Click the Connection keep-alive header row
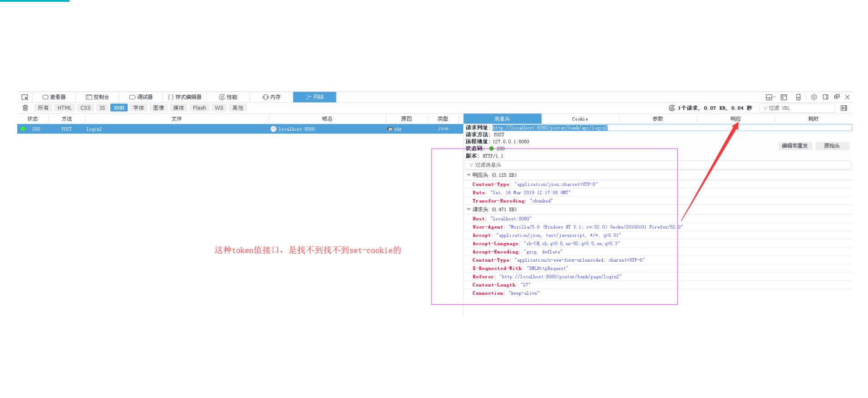The width and height of the screenshot is (868, 398). click(658, 293)
